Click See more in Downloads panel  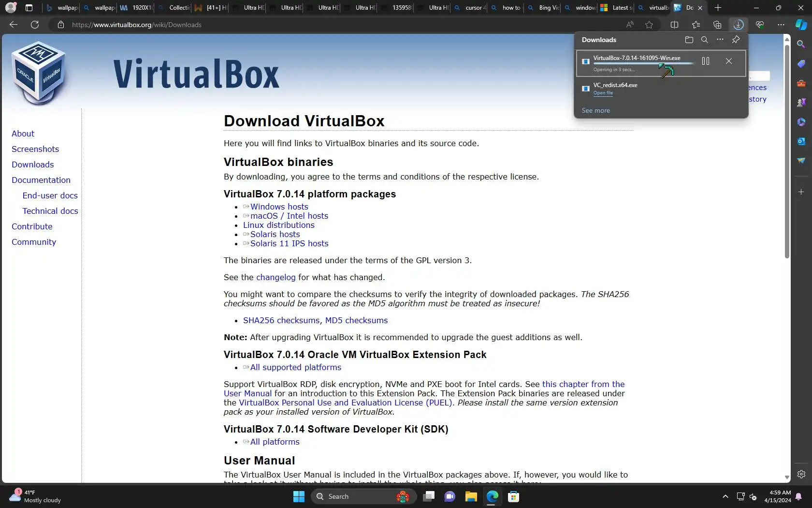click(595, 110)
